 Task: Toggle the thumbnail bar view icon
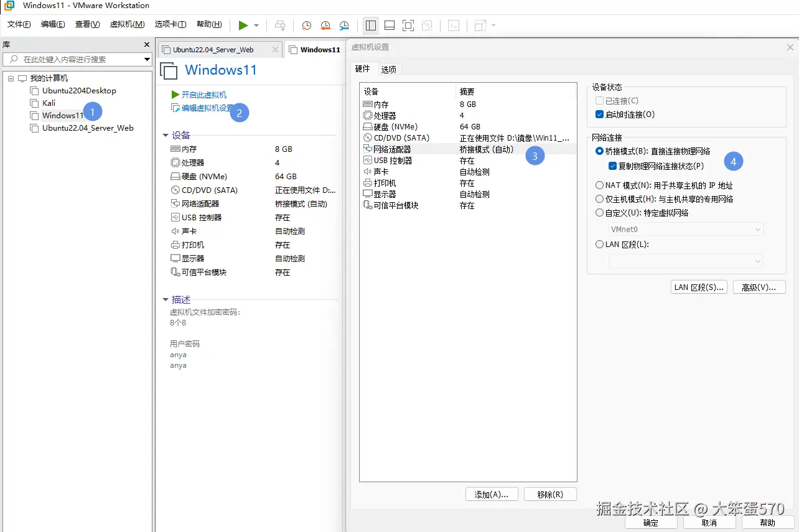(x=390, y=26)
